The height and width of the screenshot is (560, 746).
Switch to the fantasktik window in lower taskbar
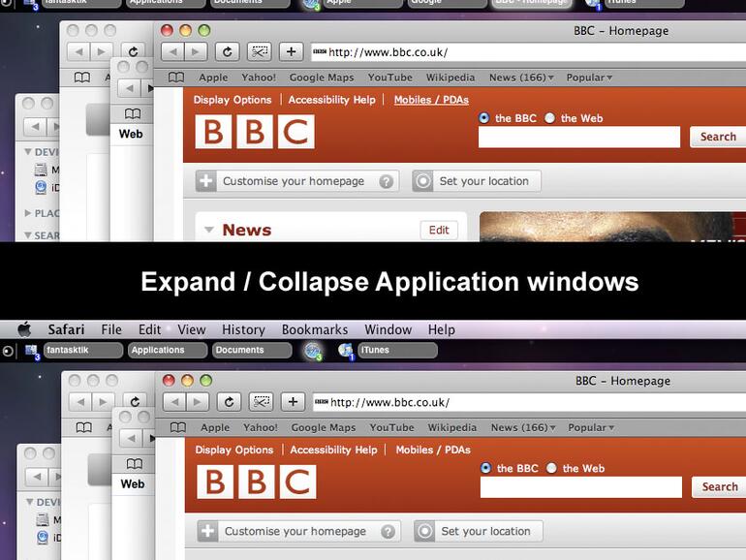[83, 350]
